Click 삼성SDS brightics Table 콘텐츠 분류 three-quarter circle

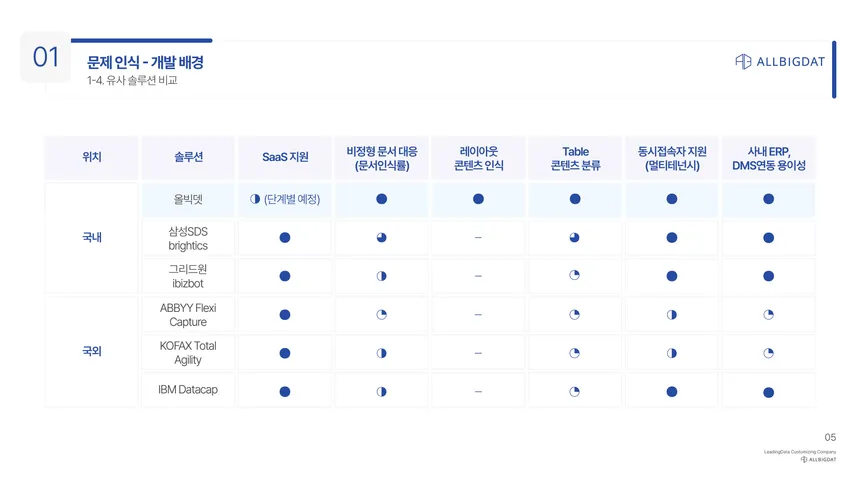[574, 238]
